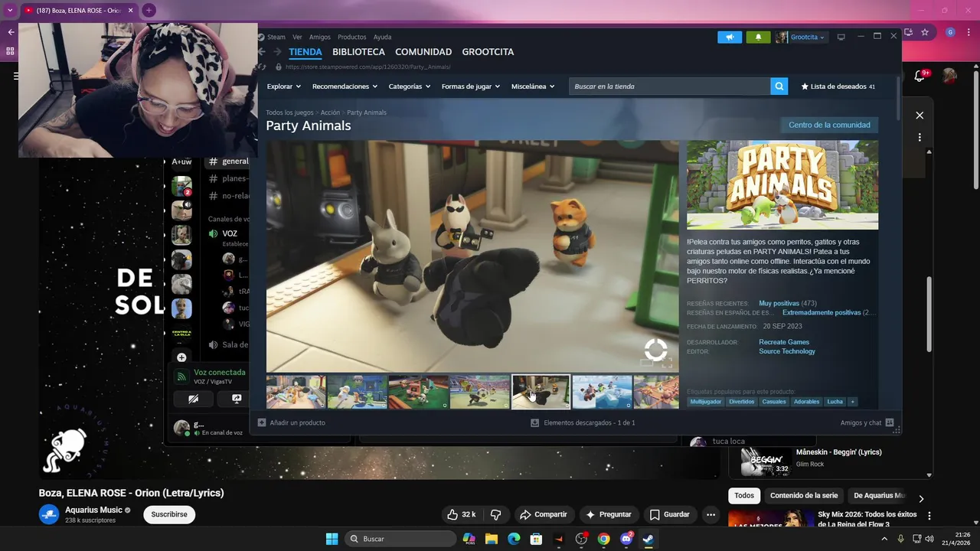This screenshot has width=980, height=551.
Task: Open the CENTRO A LA OLLA Discord server
Action: click(181, 333)
